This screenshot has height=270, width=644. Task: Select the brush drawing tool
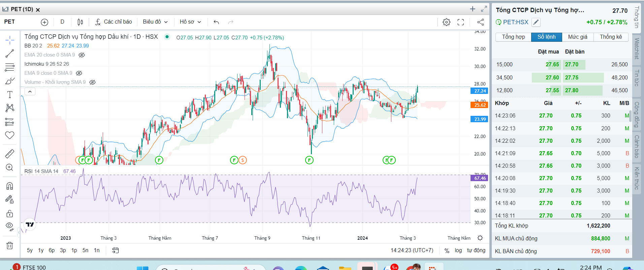point(10,81)
